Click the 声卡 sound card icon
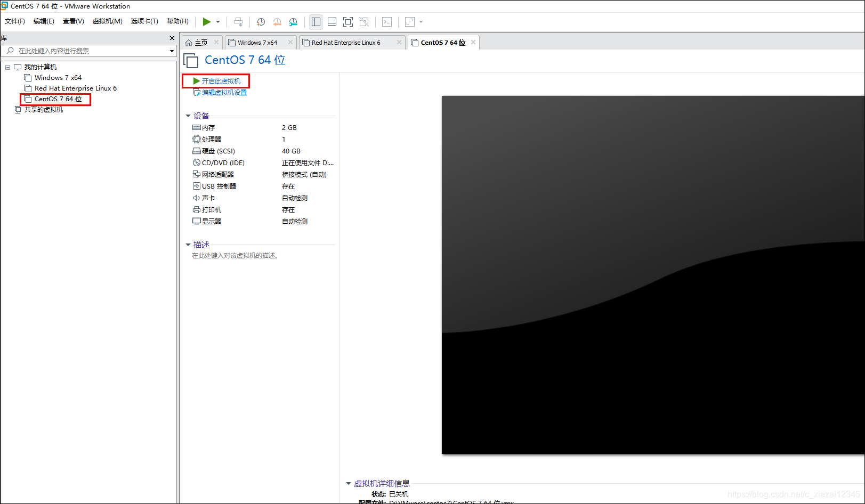 pyautogui.click(x=197, y=198)
